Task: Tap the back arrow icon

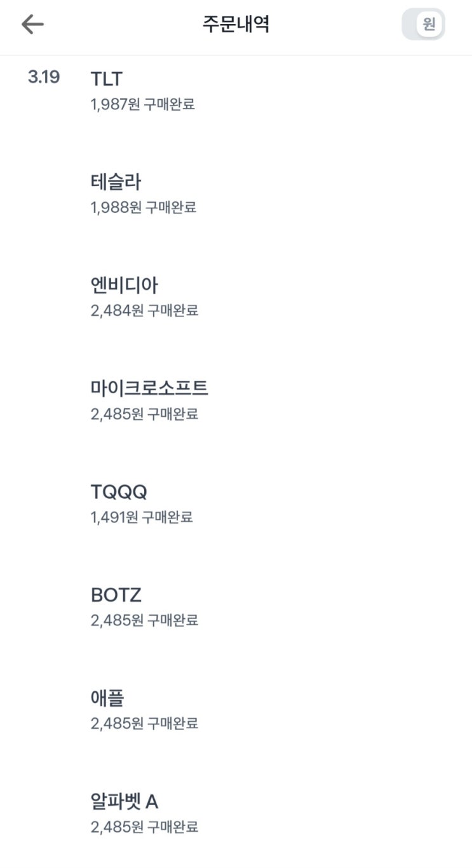Action: click(x=32, y=25)
